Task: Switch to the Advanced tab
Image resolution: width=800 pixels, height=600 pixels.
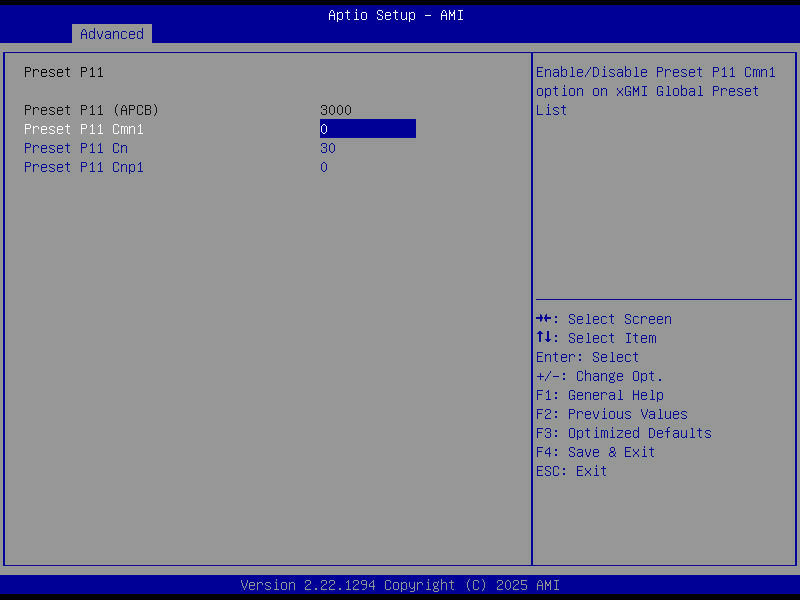Action: coord(111,33)
